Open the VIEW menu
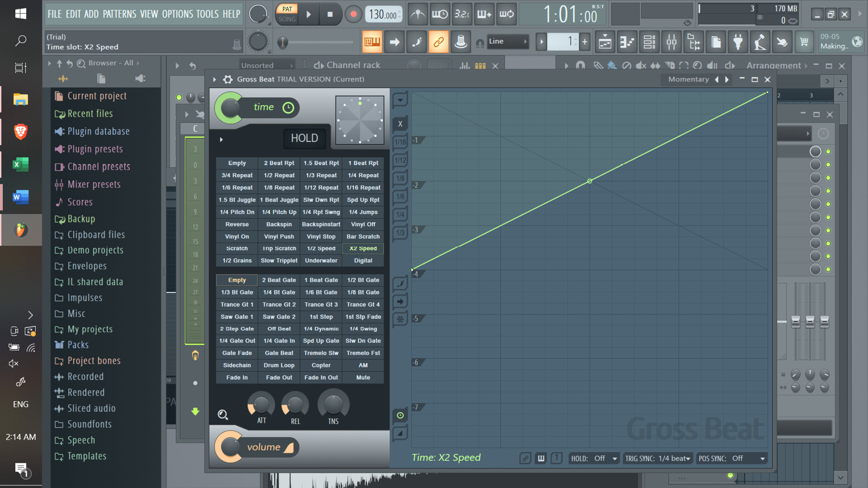 click(149, 14)
